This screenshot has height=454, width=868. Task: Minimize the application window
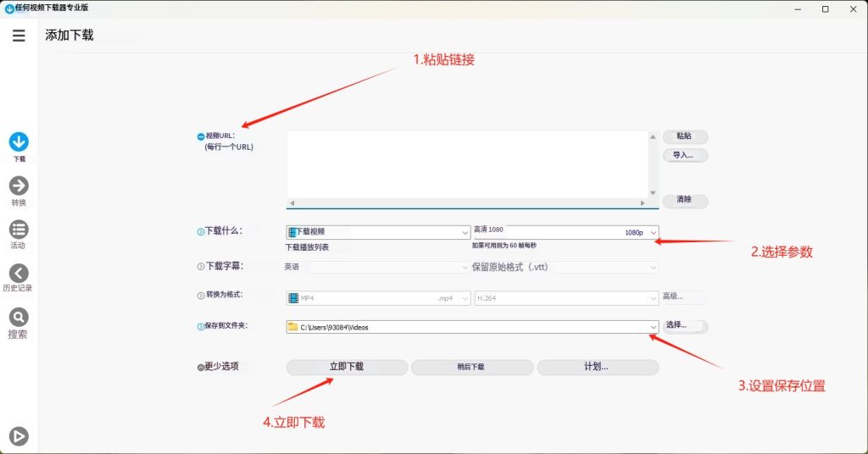coord(798,8)
